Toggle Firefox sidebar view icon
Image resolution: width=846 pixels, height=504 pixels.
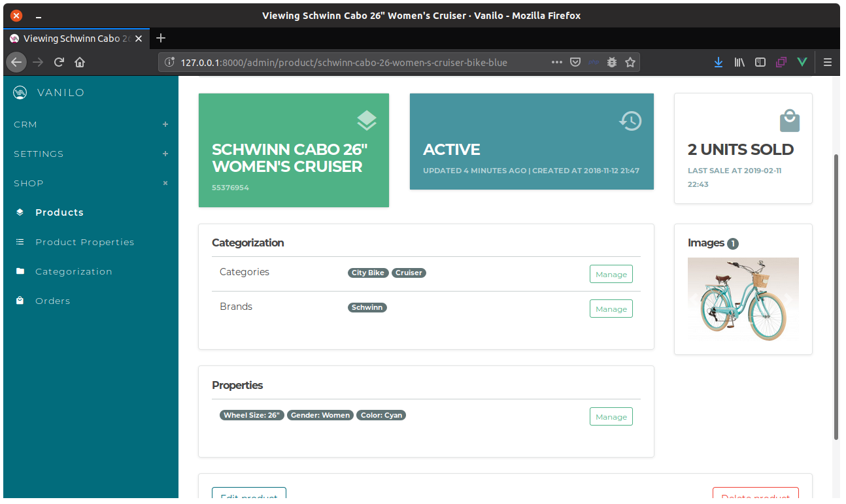(760, 62)
